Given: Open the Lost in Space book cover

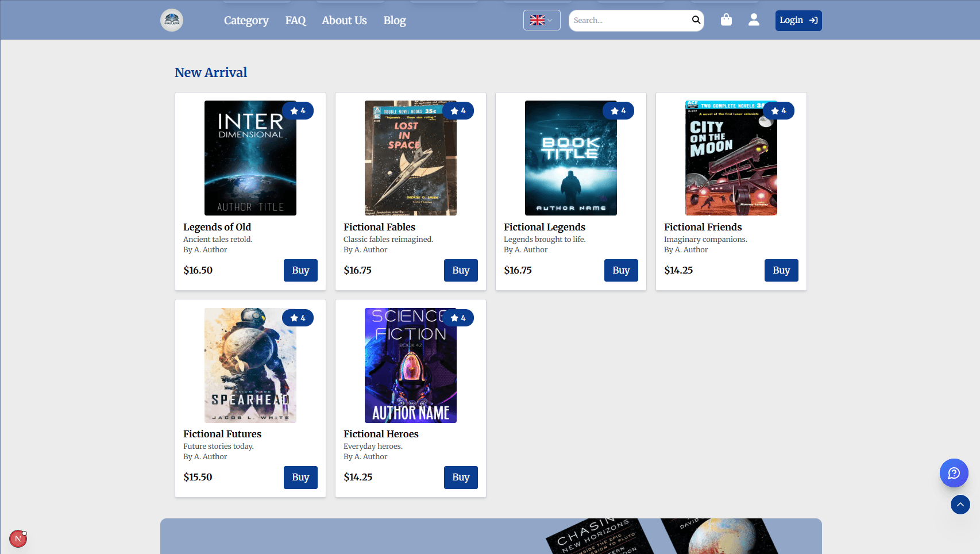Looking at the screenshot, I should 410,158.
